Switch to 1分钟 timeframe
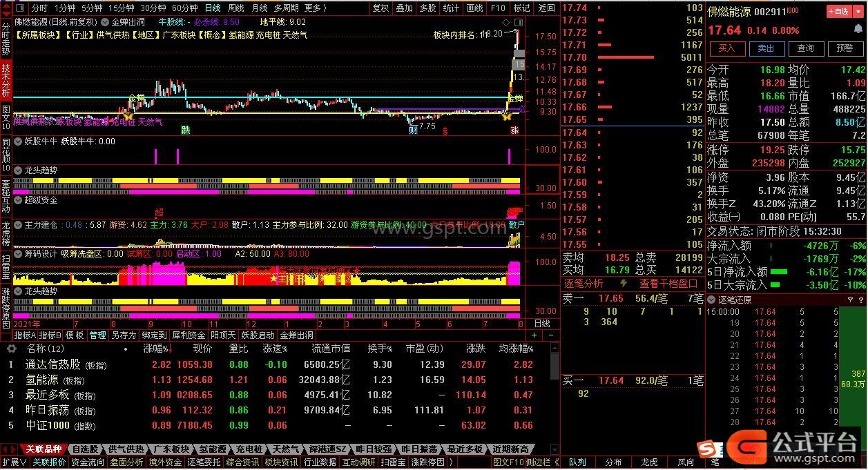The image size is (868, 470). tap(64, 8)
